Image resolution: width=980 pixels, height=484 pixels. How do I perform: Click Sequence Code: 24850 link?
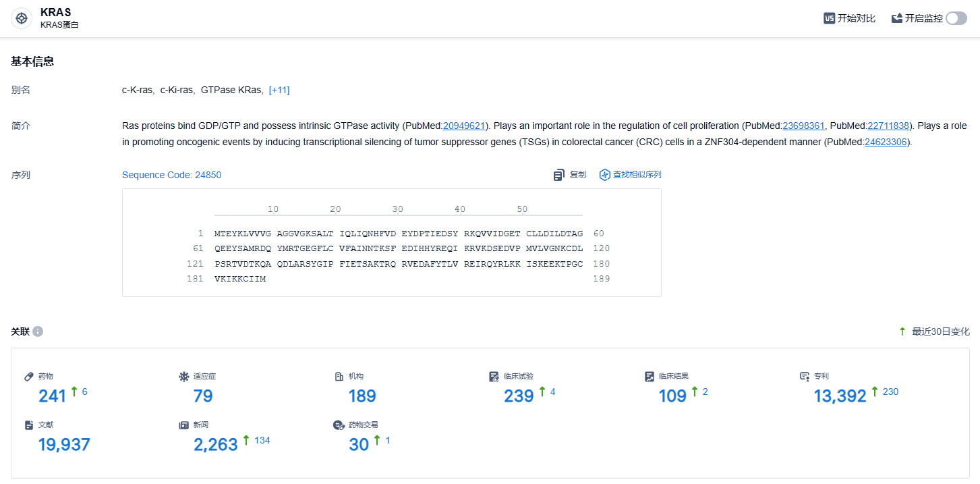tap(171, 175)
